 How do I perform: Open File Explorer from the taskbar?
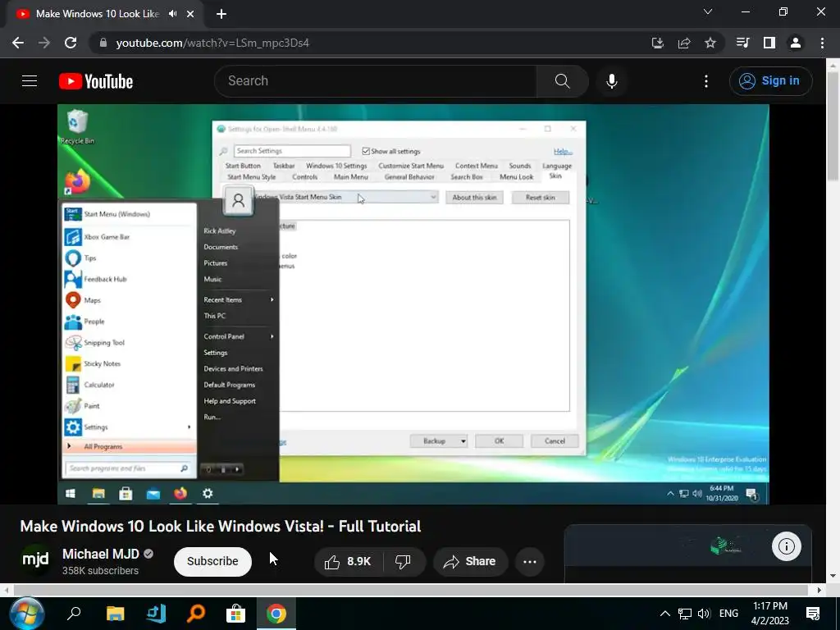tap(115, 614)
